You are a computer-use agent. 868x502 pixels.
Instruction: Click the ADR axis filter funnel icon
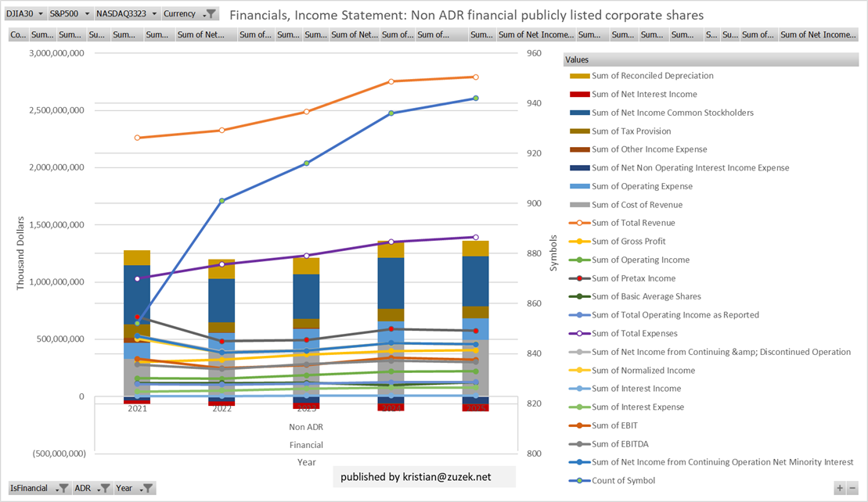point(104,488)
